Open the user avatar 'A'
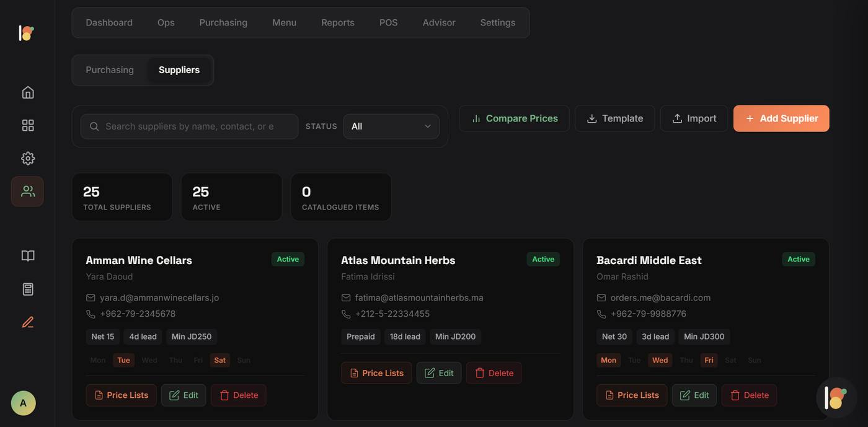 click(x=24, y=403)
